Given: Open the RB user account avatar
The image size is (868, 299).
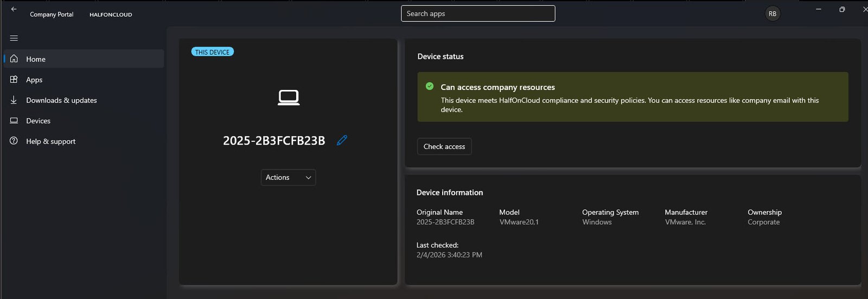Looking at the screenshot, I should [772, 14].
